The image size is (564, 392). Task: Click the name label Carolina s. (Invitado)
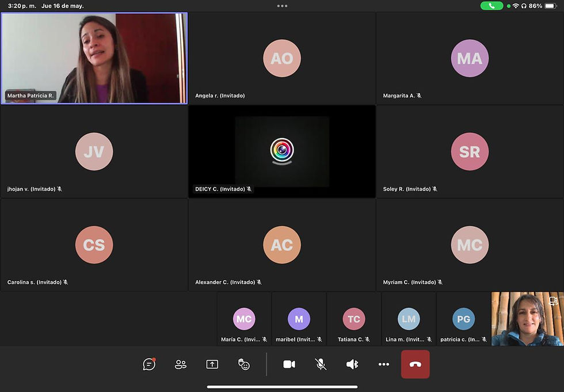tap(35, 282)
